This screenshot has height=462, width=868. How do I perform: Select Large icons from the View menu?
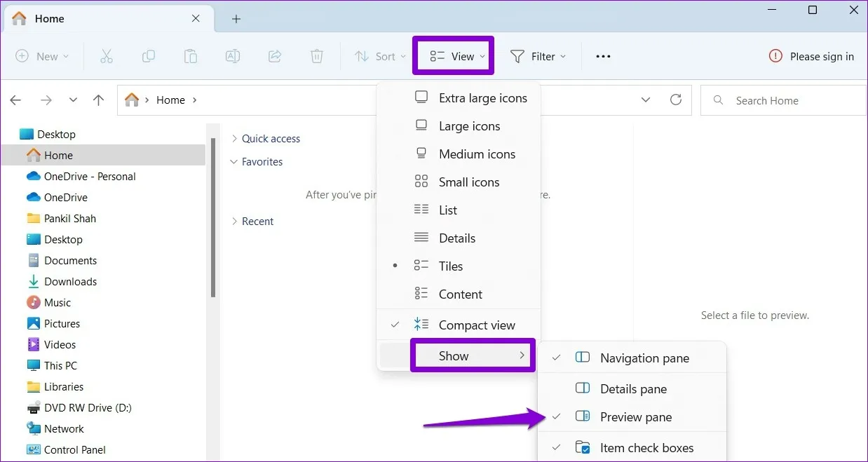(x=468, y=126)
